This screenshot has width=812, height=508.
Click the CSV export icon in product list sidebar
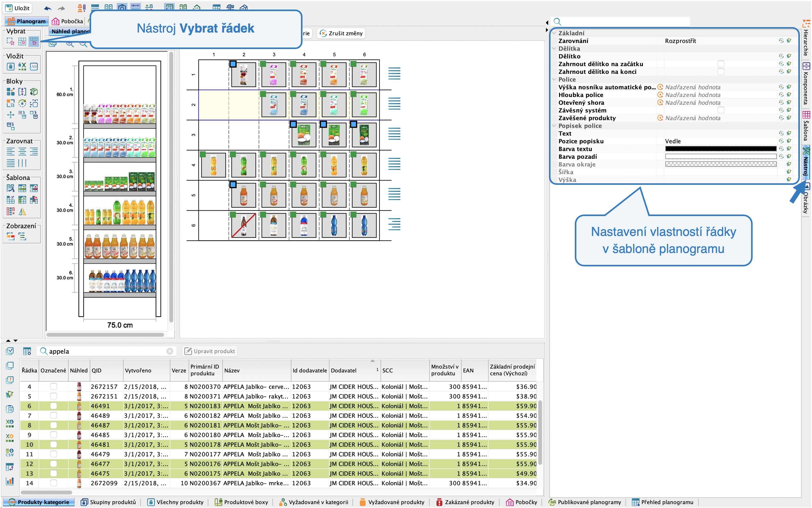click(x=10, y=452)
